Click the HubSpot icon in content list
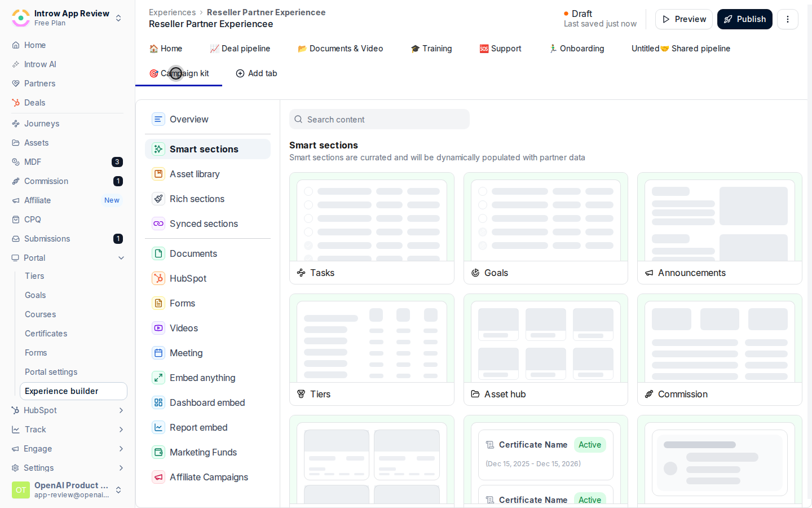 (158, 278)
